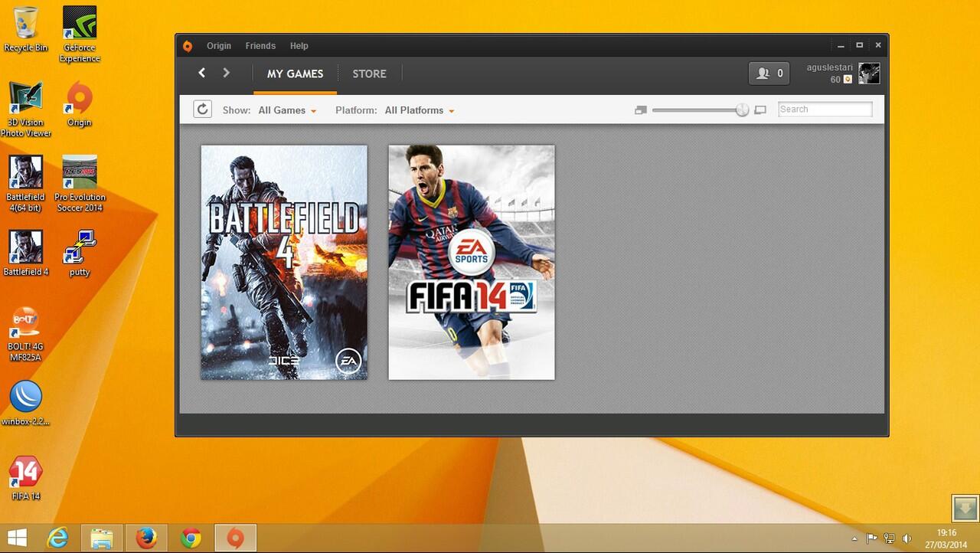This screenshot has height=553, width=980.
Task: Click the Origin points coin icon
Action: [848, 80]
